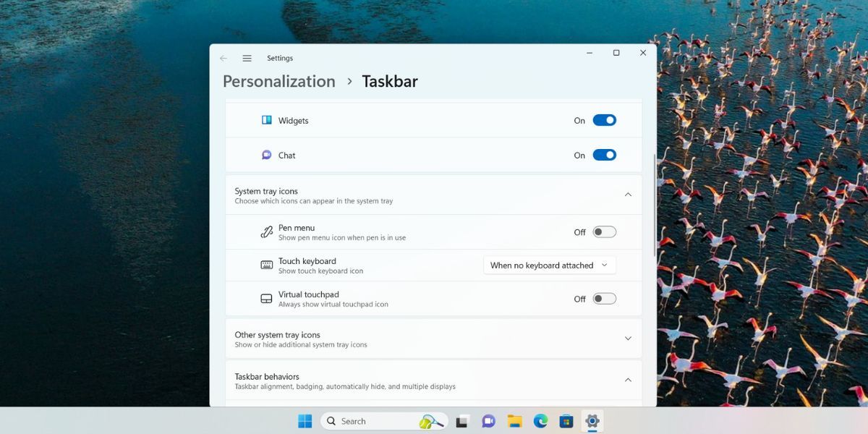The width and height of the screenshot is (868, 434).
Task: Open Task View from the taskbar
Action: point(461,420)
